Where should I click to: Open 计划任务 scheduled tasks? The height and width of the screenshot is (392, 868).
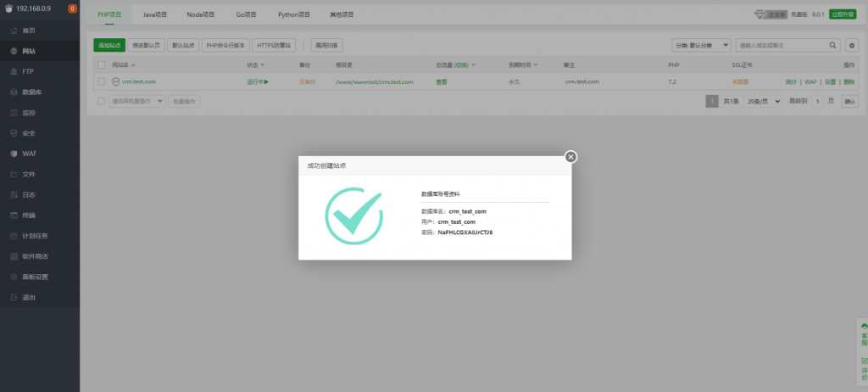point(35,236)
